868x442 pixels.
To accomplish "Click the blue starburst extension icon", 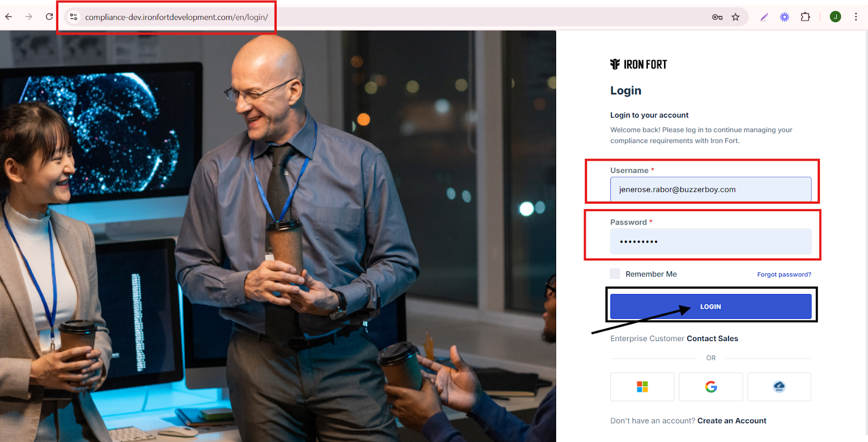I will 784,17.
